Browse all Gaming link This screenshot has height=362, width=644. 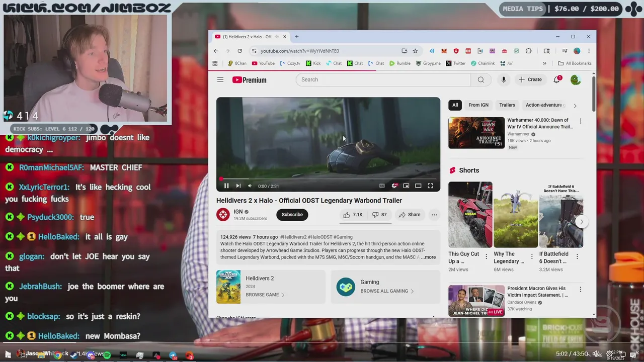[x=387, y=291]
